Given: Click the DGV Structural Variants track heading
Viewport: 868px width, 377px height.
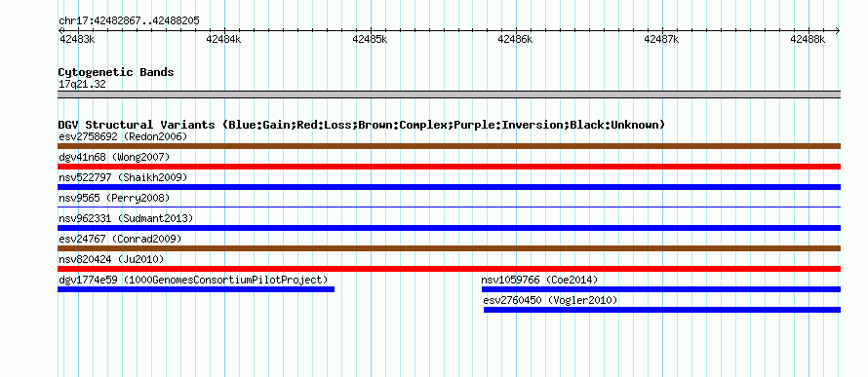Looking at the screenshot, I should (x=362, y=125).
